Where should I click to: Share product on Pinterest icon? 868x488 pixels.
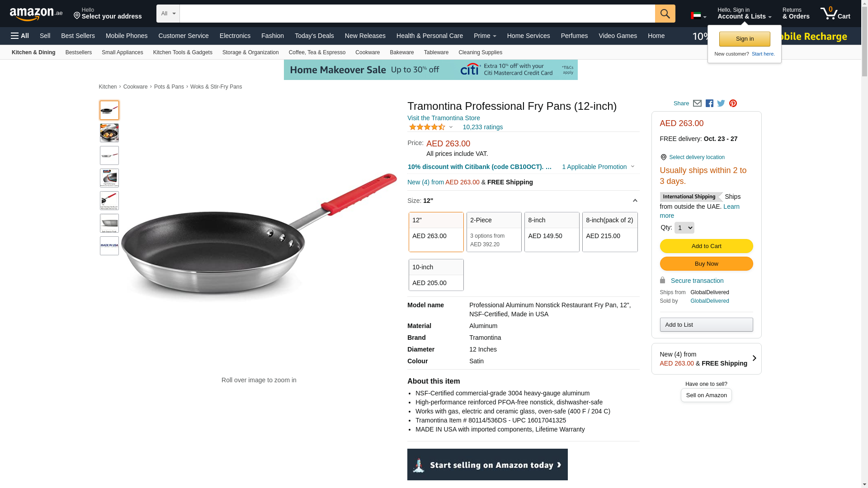[x=733, y=103]
